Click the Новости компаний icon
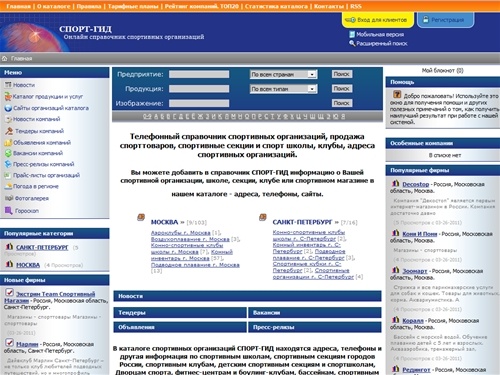 click(x=8, y=119)
